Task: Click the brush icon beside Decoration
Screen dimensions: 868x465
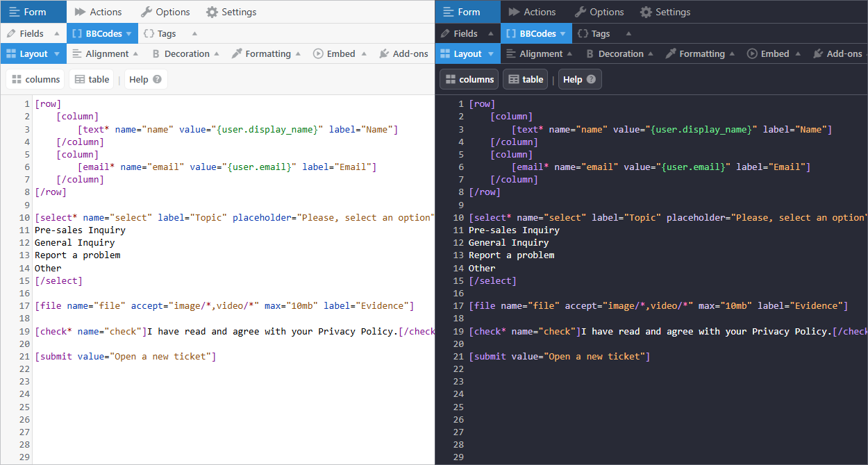Action: (x=158, y=53)
